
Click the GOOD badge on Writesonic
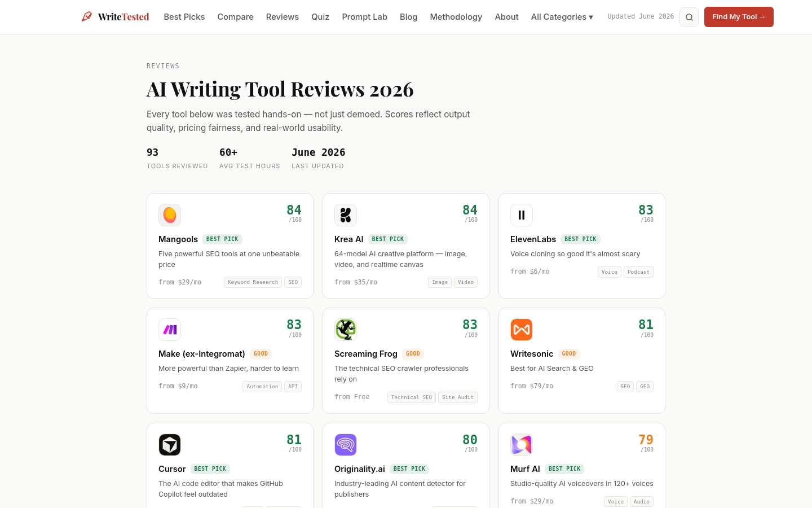pyautogui.click(x=569, y=354)
